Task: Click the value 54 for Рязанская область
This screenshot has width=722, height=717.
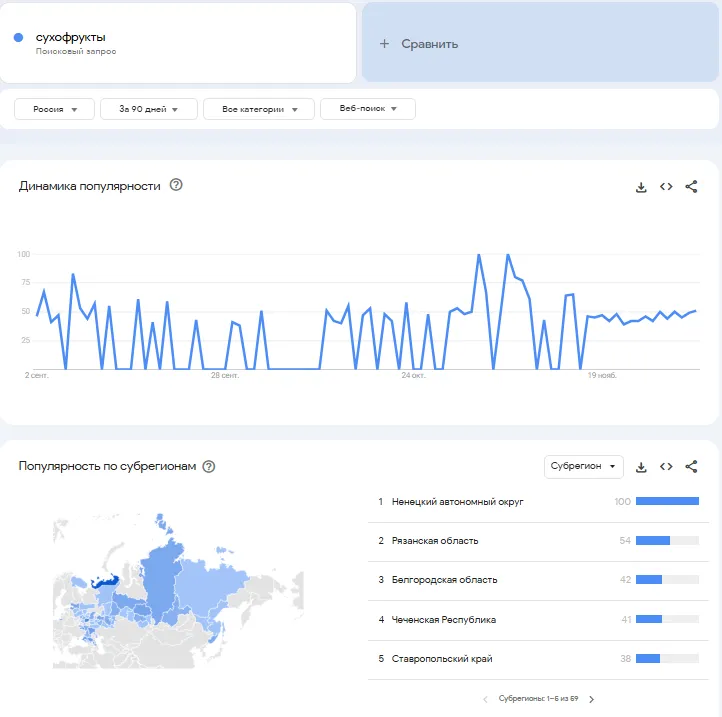Action: pos(625,541)
